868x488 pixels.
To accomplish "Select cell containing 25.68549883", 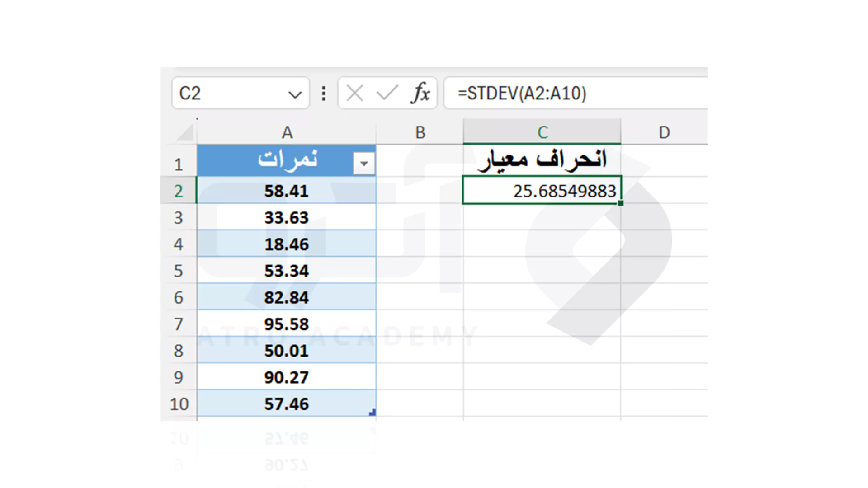I will pos(542,191).
